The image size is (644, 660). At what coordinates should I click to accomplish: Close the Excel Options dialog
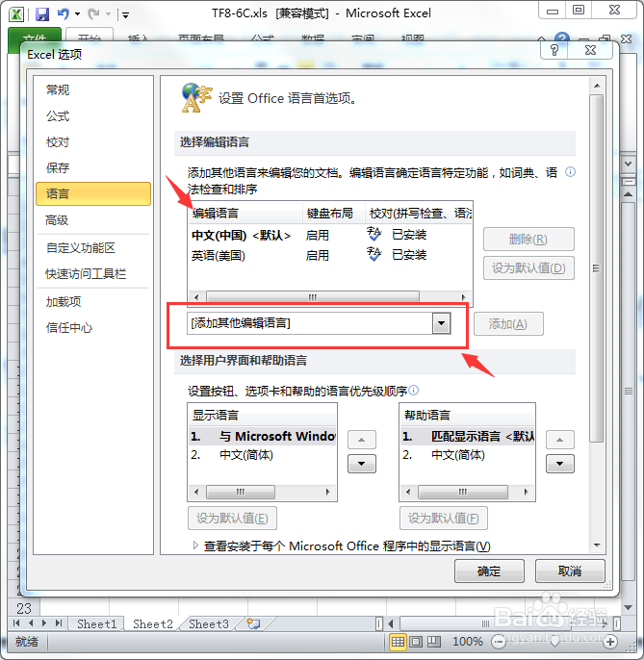coord(590,50)
